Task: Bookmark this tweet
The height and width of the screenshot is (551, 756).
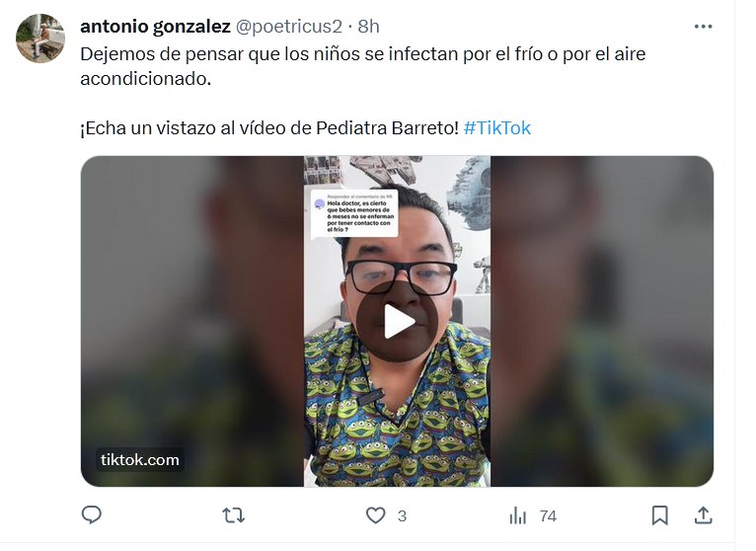Action: [659, 515]
